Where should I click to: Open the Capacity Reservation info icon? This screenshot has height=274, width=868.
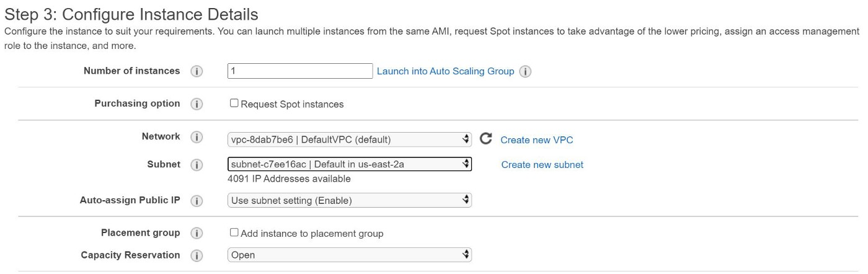[197, 255]
